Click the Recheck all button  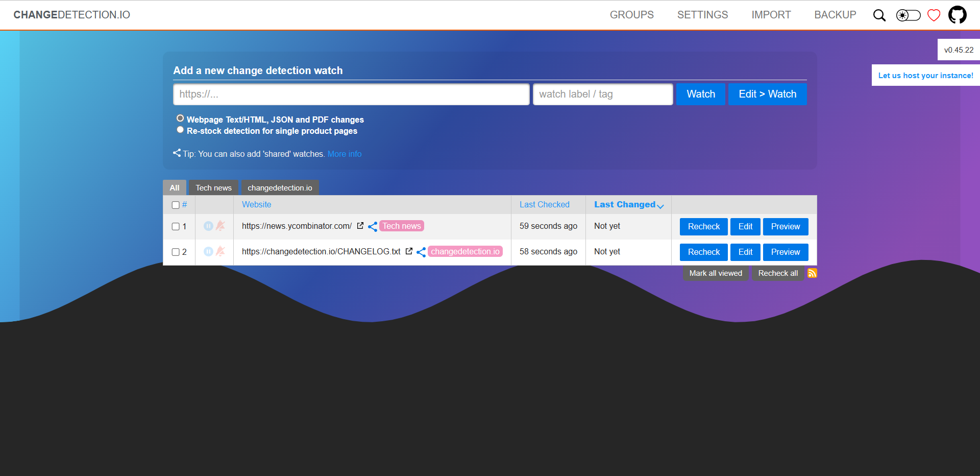777,273
